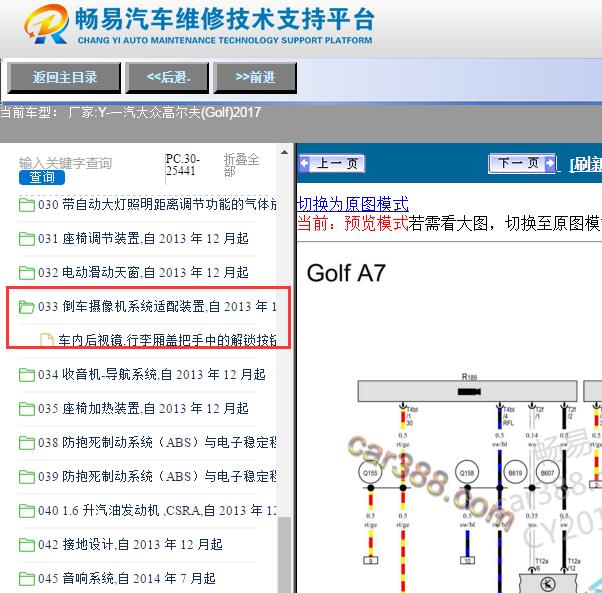Click the document icon under item 033
The image size is (602, 593).
pyautogui.click(x=46, y=340)
